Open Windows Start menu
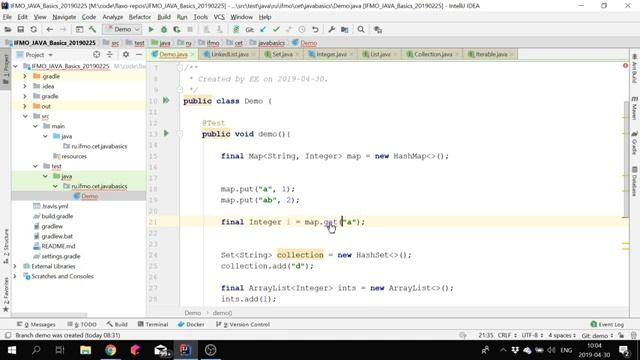The image size is (640, 360). point(11,350)
